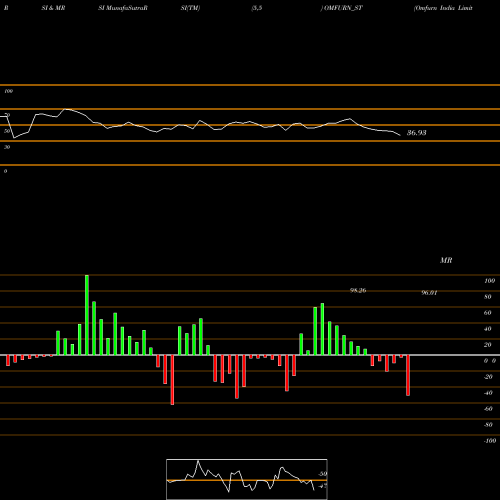500x500 pixels.
Task: Click the 40 label on MR axis
Action: pyautogui.click(x=488, y=329)
